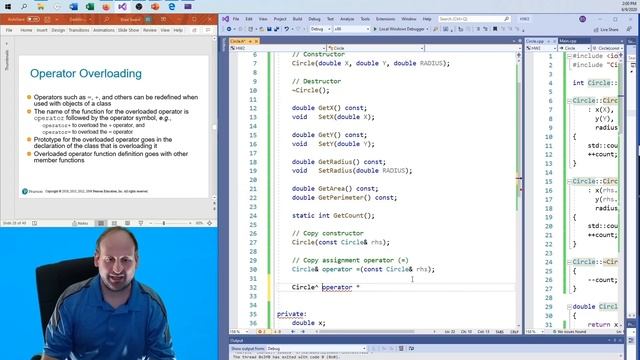Open Circle class dropdown in Circle.cpp editor
This screenshot has width=640, height=360.
pos(574,48)
